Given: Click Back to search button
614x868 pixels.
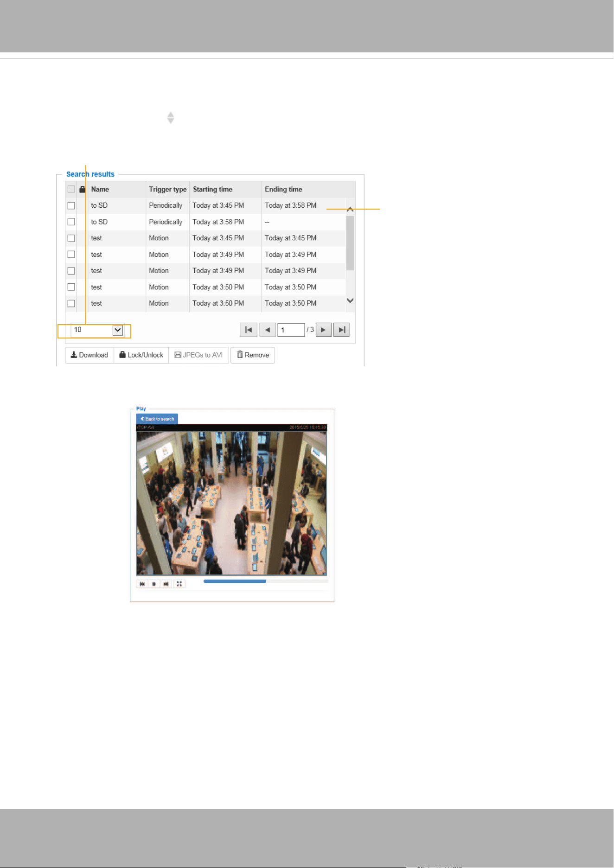Looking at the screenshot, I should (157, 419).
